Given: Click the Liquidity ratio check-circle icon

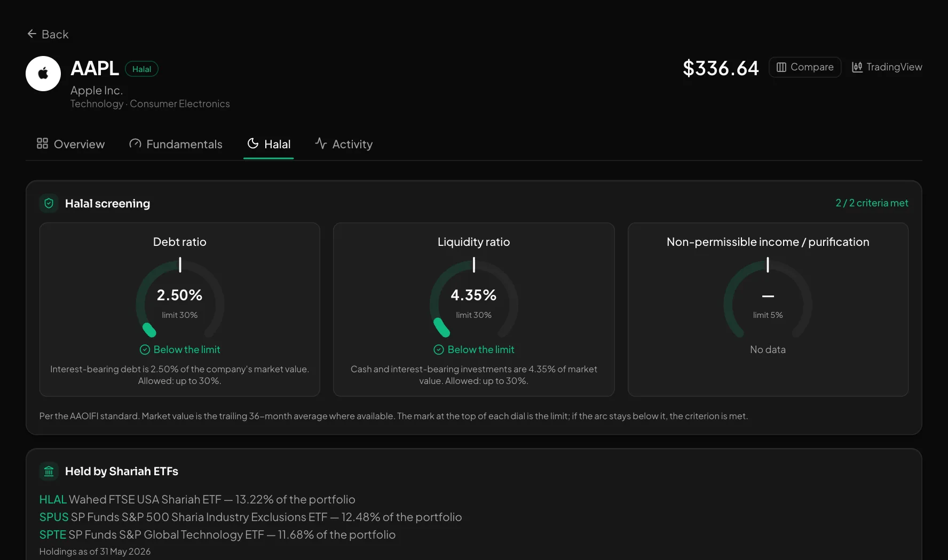Looking at the screenshot, I should click(x=439, y=350).
